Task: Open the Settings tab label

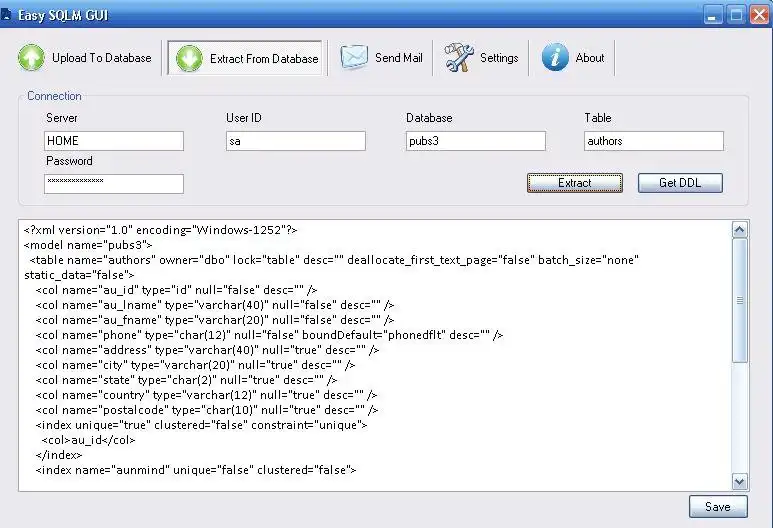Action: [499, 58]
